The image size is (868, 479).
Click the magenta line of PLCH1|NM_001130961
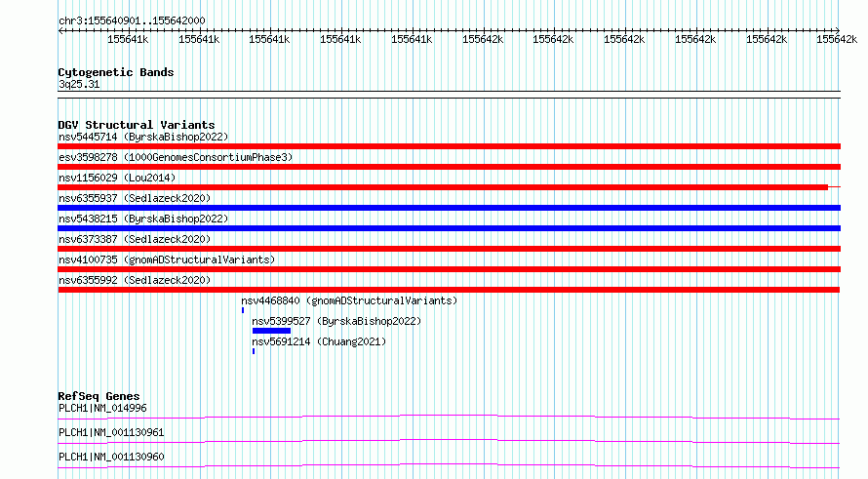point(449,441)
